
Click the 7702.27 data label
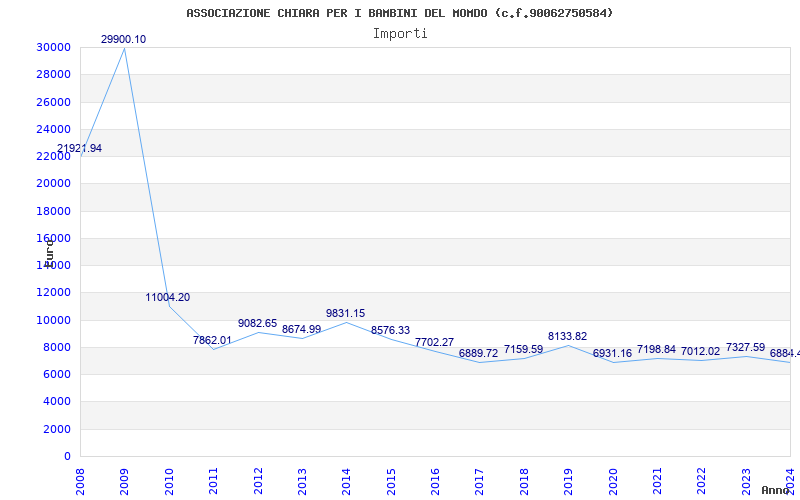point(434,342)
